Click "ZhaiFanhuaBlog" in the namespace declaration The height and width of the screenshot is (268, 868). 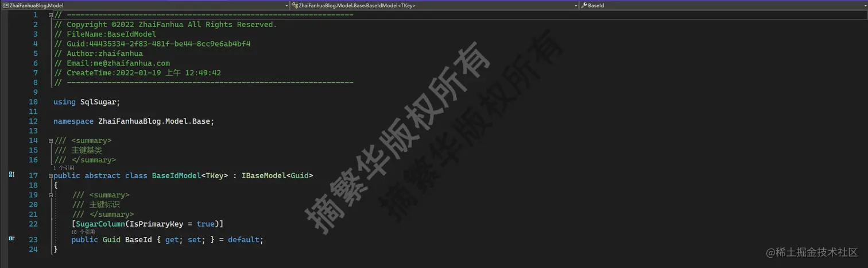(x=130, y=121)
